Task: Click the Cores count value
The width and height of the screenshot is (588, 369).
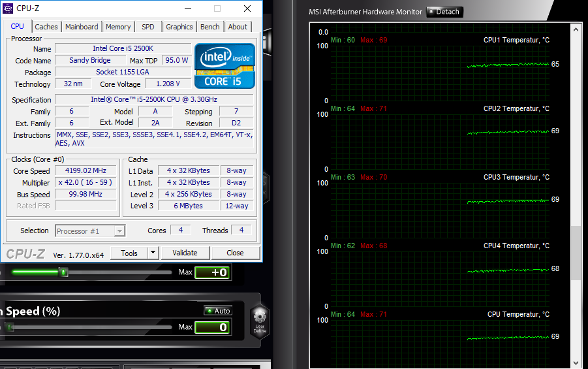Action: click(x=181, y=230)
